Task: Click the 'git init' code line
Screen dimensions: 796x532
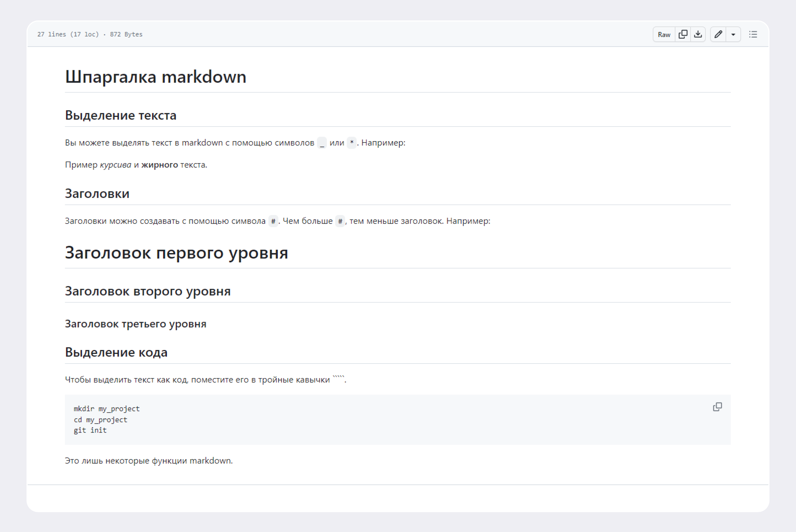Action: [90, 430]
